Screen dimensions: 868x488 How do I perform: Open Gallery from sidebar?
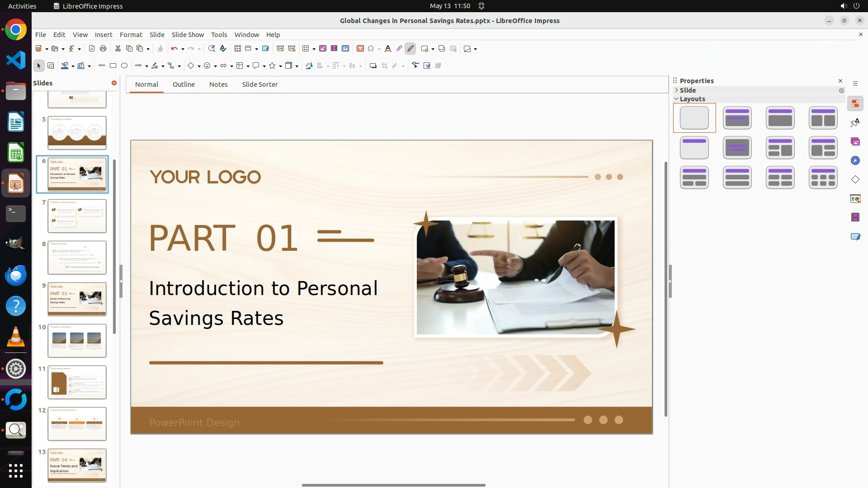[855, 142]
